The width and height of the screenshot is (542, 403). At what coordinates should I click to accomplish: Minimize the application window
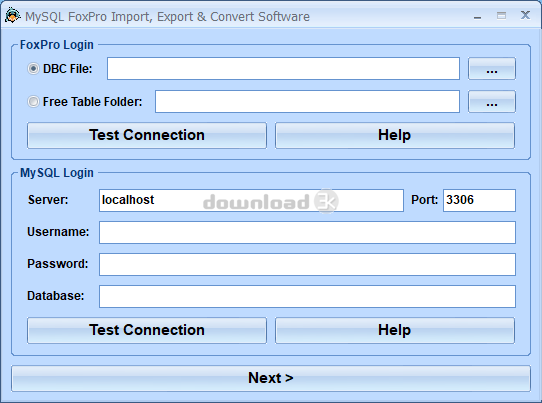[x=478, y=16]
